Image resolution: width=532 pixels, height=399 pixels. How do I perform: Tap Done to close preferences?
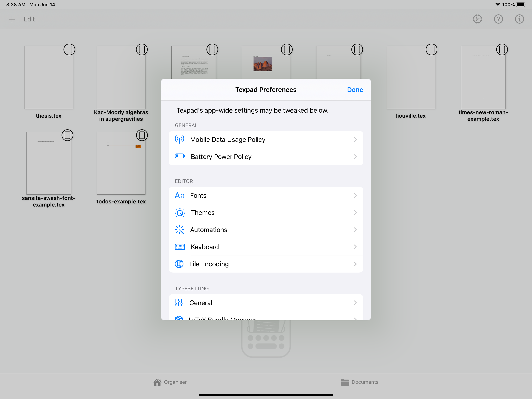point(355,90)
